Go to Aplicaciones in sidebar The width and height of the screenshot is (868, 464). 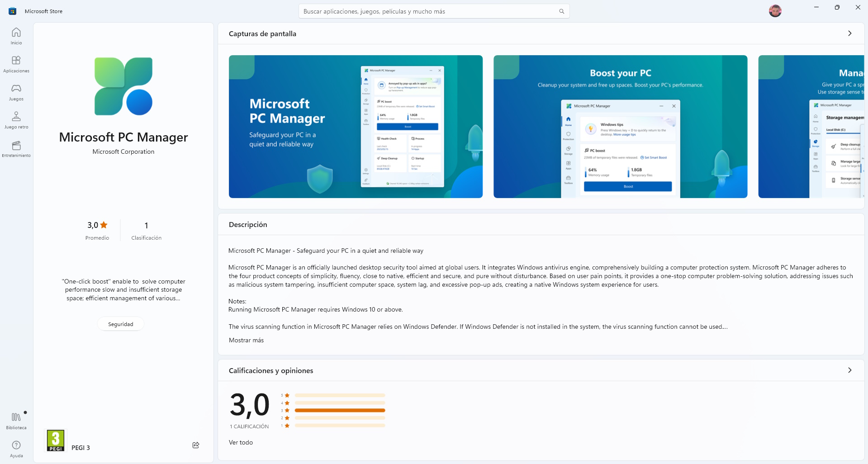(x=16, y=64)
